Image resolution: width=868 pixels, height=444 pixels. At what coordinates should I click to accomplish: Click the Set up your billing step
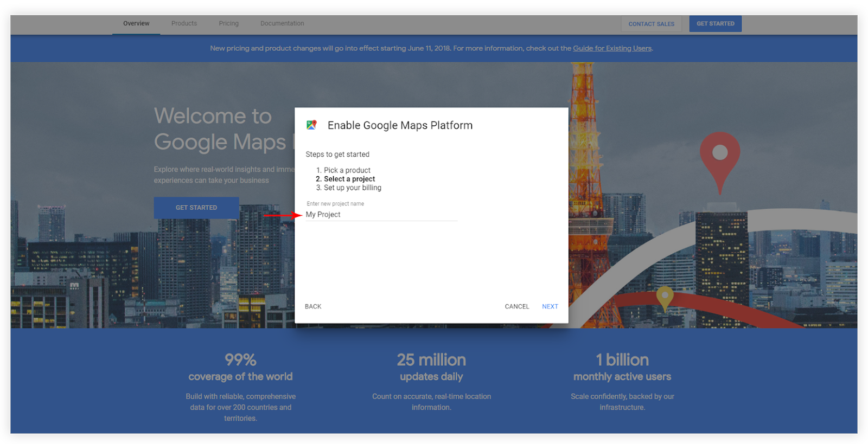pyautogui.click(x=349, y=188)
